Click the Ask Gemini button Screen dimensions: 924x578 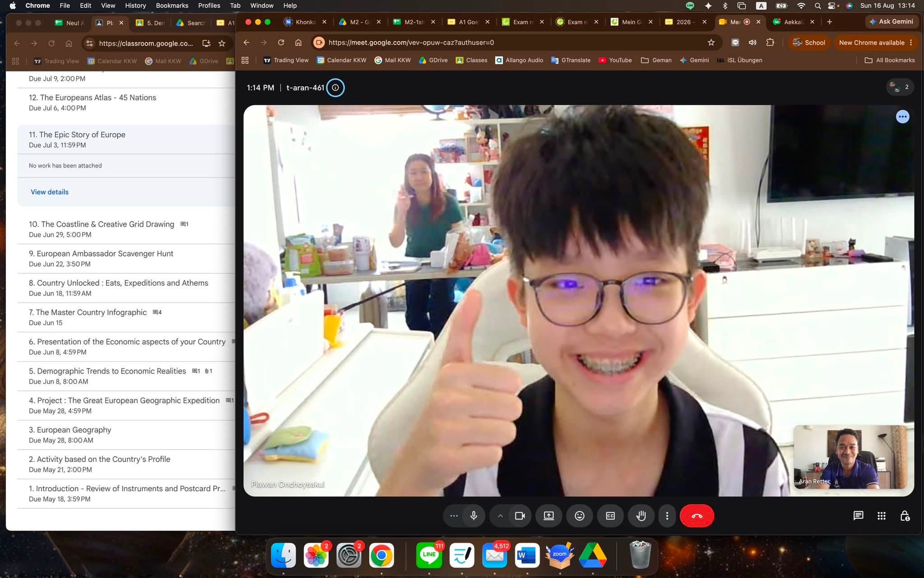(x=892, y=22)
